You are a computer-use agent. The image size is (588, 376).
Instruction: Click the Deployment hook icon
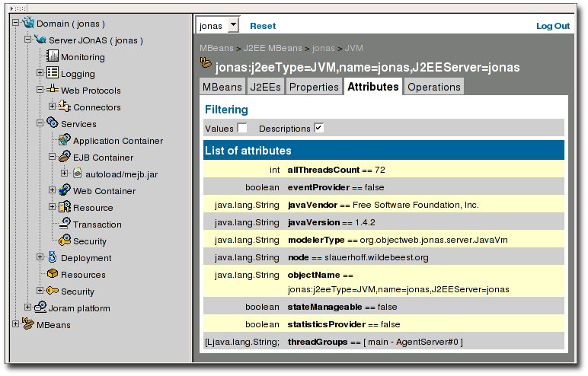pos(53,257)
